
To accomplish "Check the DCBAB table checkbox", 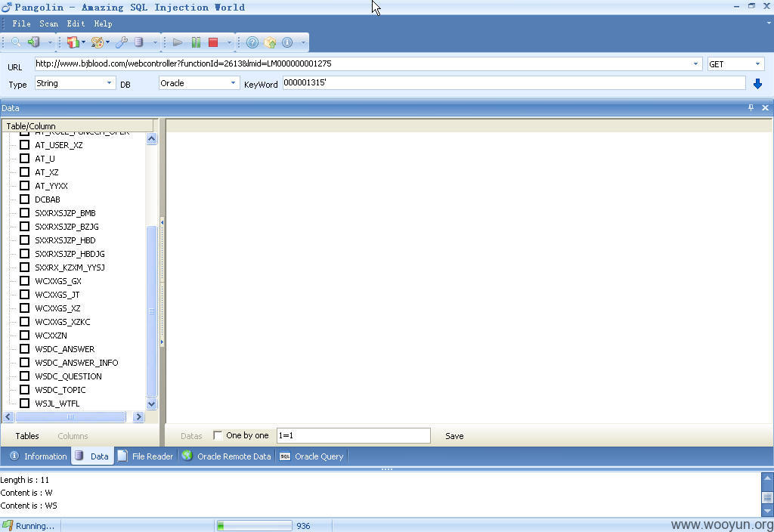I will point(24,199).
